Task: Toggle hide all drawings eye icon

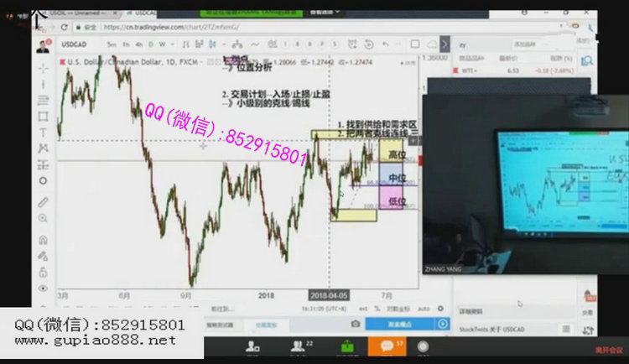Action: pyautogui.click(x=43, y=288)
